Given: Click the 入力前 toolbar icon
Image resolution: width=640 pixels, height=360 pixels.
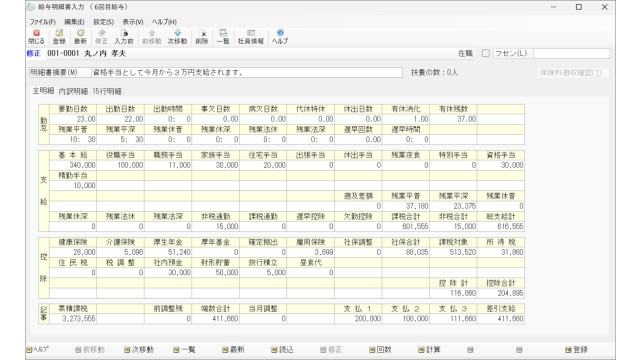Looking at the screenshot, I should pyautogui.click(x=124, y=37).
